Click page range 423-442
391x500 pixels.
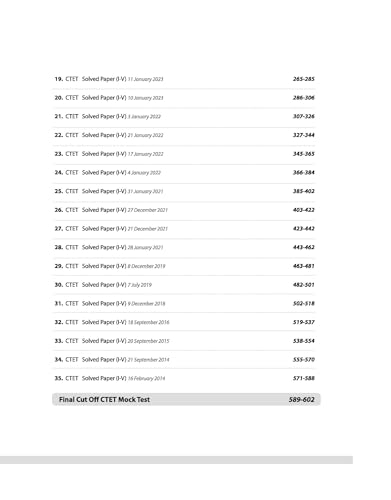[304, 228]
